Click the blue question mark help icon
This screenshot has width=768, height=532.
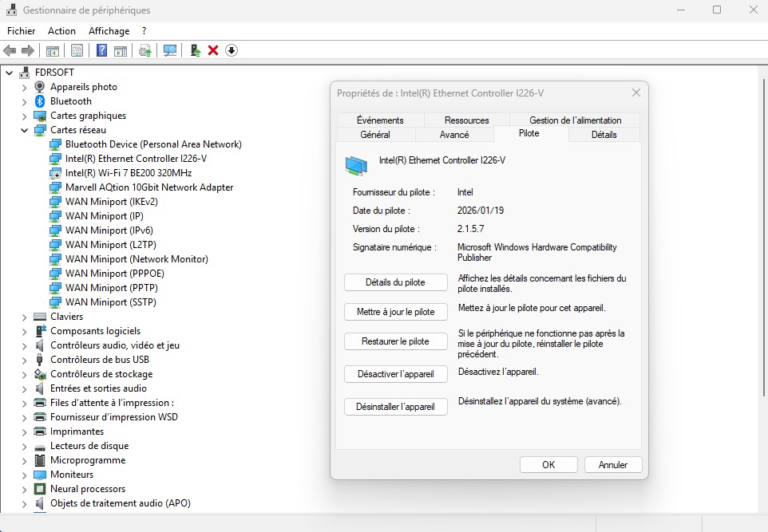(102, 50)
